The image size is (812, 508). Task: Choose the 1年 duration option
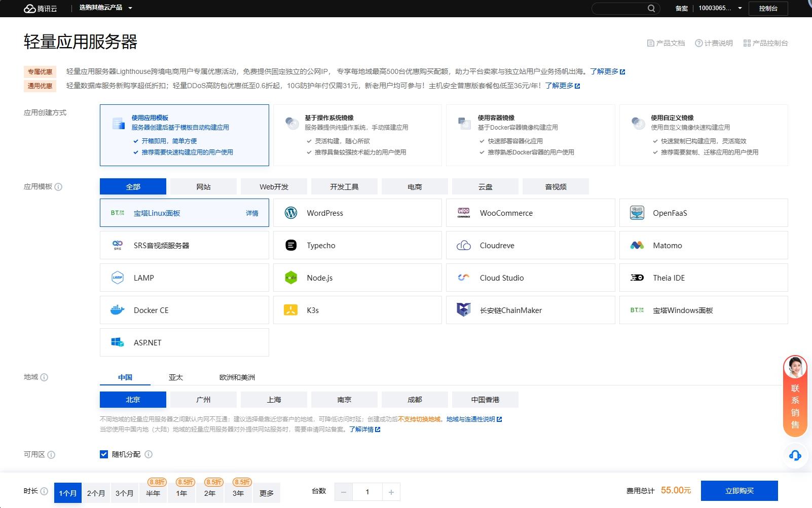181,493
